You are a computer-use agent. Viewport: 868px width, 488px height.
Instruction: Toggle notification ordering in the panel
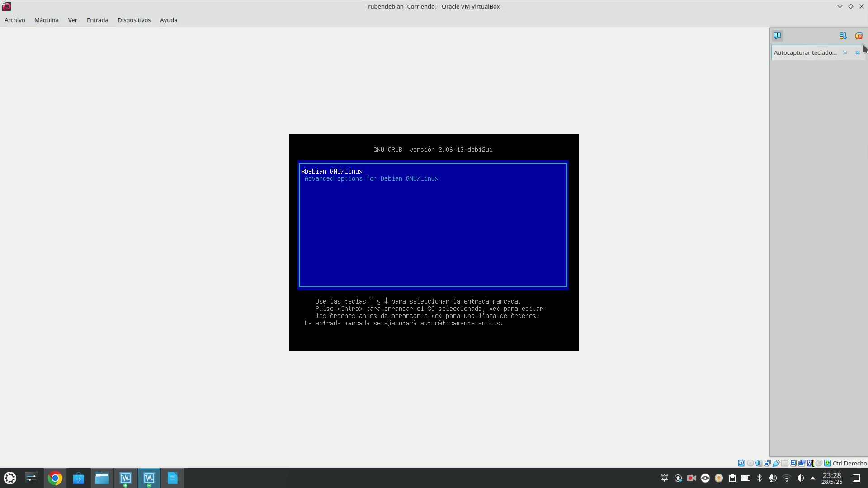[843, 36]
